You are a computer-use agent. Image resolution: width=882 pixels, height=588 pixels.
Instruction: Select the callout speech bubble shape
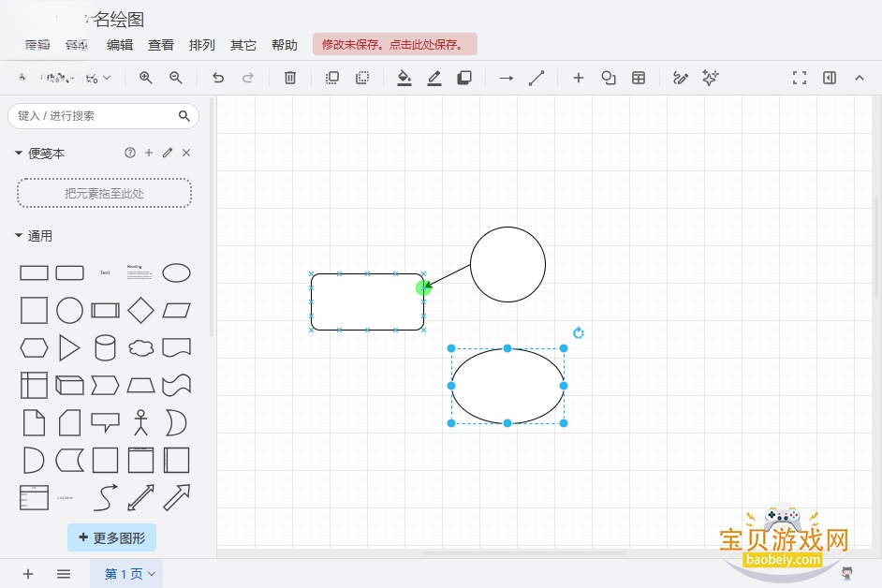(105, 422)
